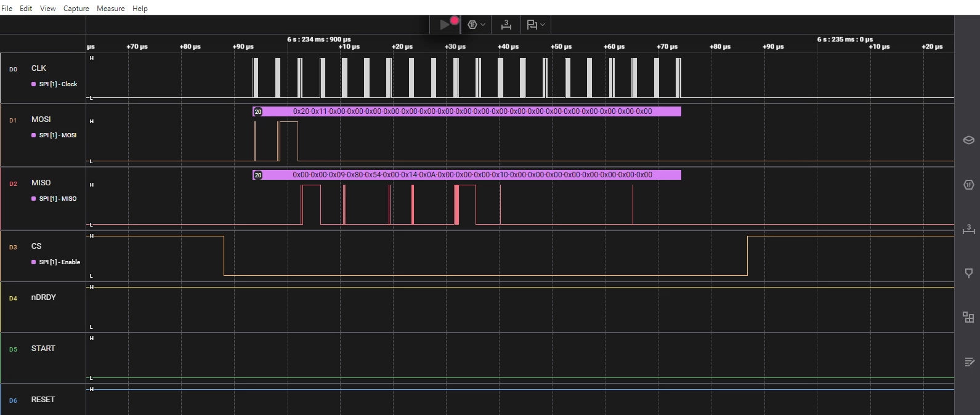Image resolution: width=980 pixels, height=415 pixels.
Task: Open the device settings panel in right sidebar
Action: click(968, 140)
